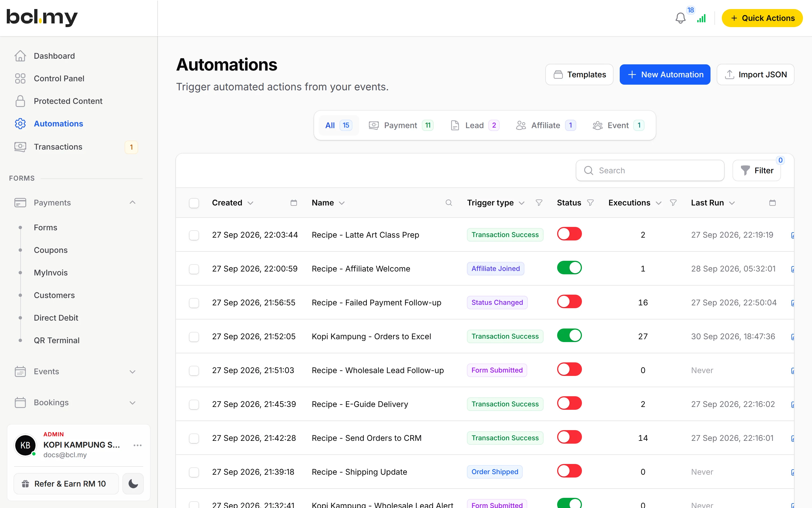
Task: Click the Trigger type funnel filter icon
Action: coord(539,203)
